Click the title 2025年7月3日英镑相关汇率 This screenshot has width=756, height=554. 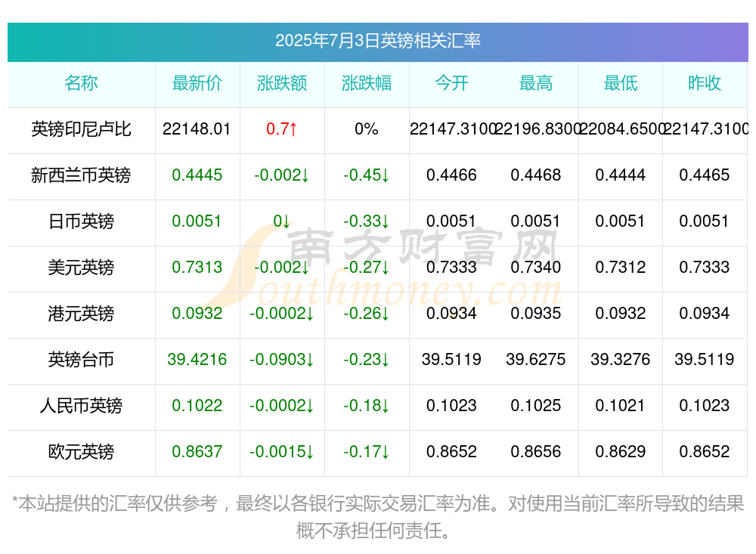377,41
